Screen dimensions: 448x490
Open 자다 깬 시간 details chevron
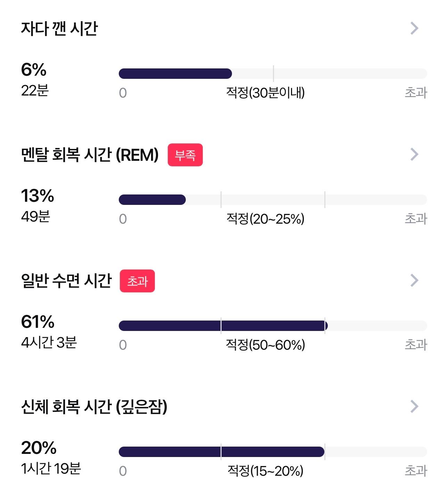coord(414,28)
